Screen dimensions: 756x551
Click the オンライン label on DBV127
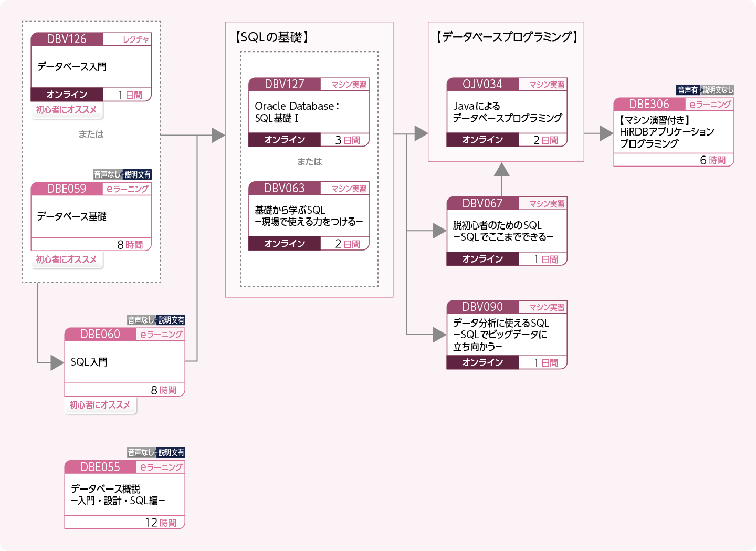coord(285,140)
